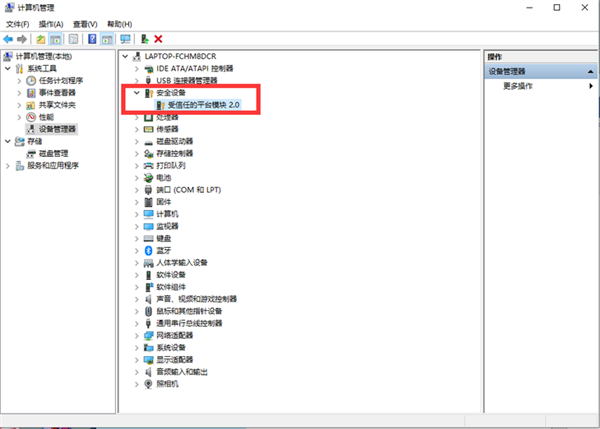Image resolution: width=600 pixels, height=429 pixels.
Task: Click the scan for hardware changes monitor icon
Action: [x=125, y=39]
